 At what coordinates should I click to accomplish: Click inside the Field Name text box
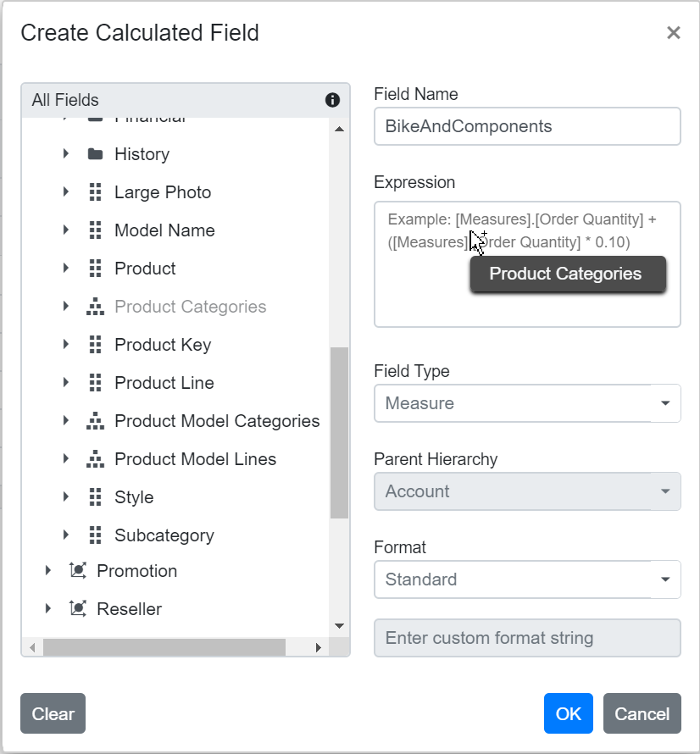[x=527, y=125]
